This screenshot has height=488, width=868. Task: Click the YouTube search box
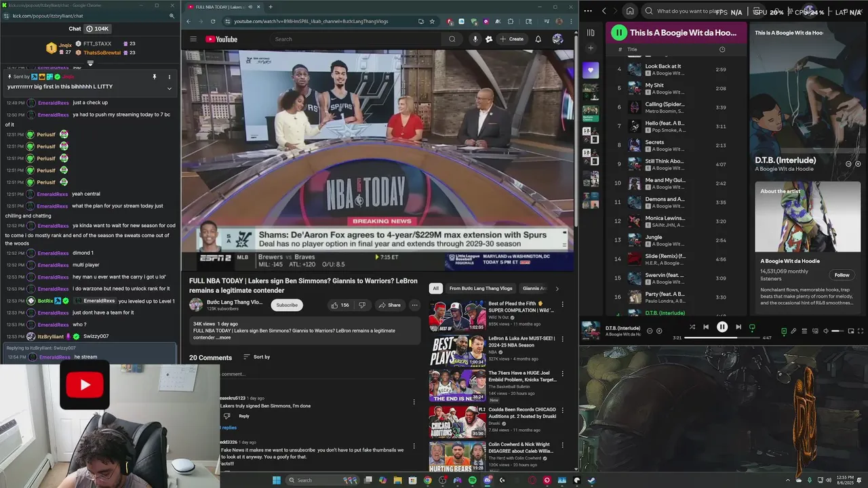click(356, 39)
